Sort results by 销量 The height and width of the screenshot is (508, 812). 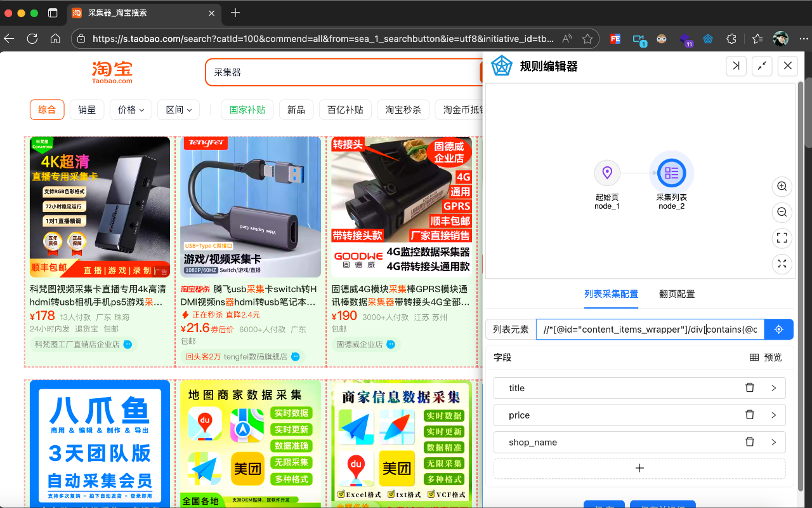coord(87,109)
